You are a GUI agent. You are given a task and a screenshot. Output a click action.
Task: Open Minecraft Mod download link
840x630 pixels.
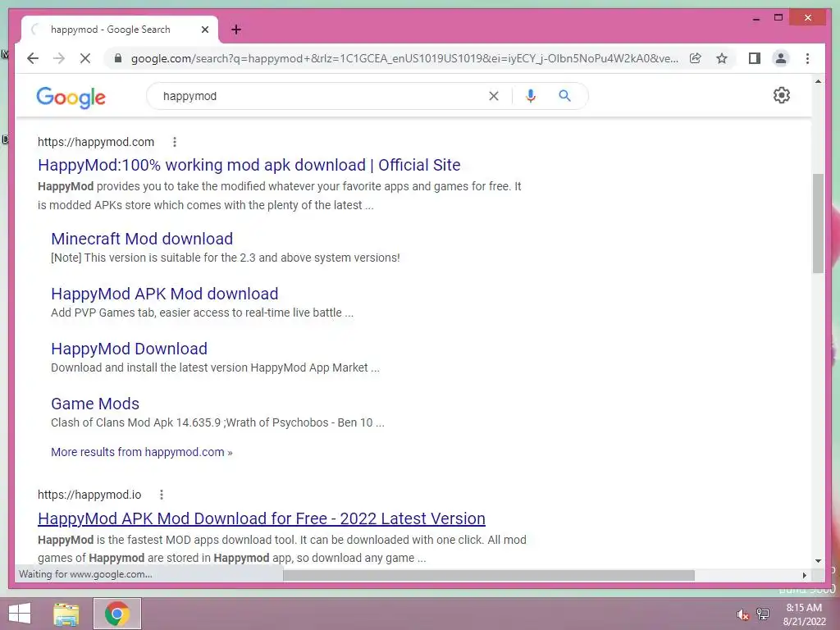[142, 239]
